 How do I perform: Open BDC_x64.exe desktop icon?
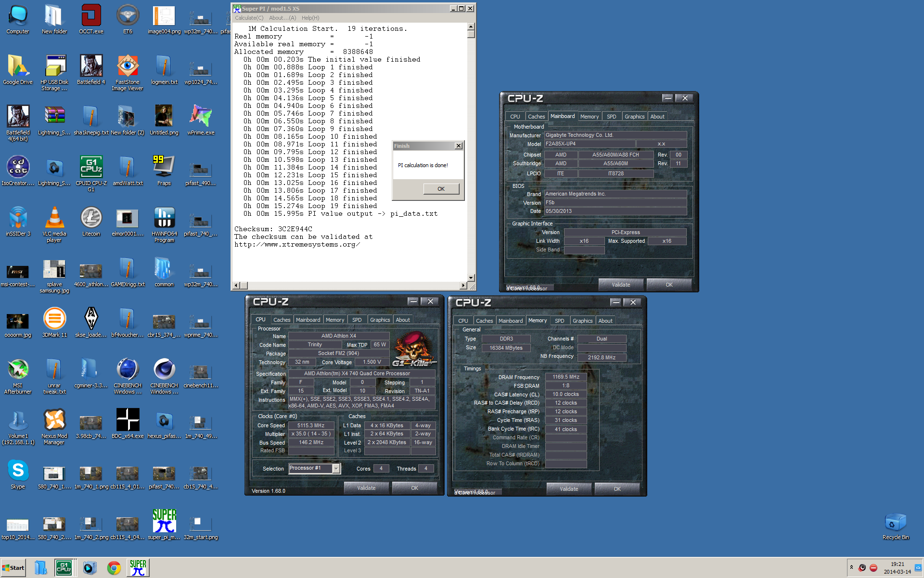[x=128, y=424]
